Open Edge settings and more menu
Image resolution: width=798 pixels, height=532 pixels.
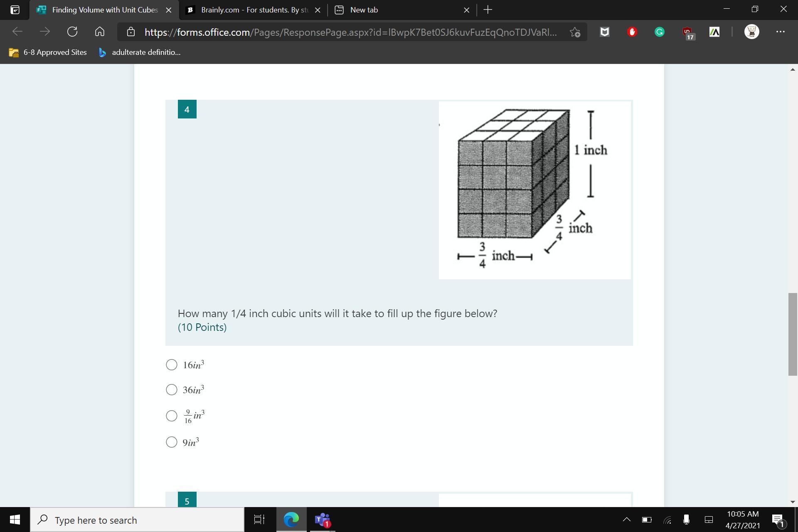point(780,32)
